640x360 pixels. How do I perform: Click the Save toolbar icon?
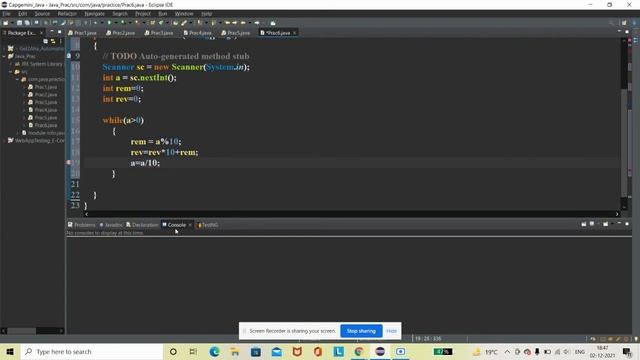pos(19,23)
